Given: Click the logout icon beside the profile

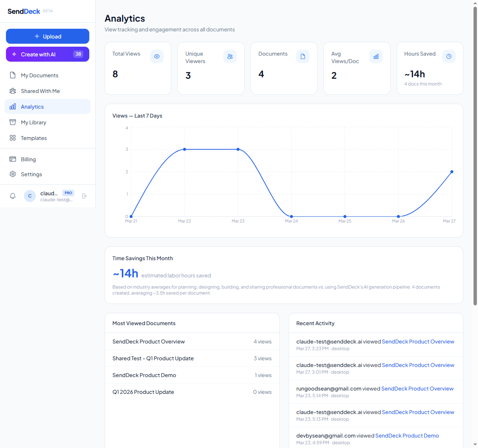Looking at the screenshot, I should click(x=84, y=196).
